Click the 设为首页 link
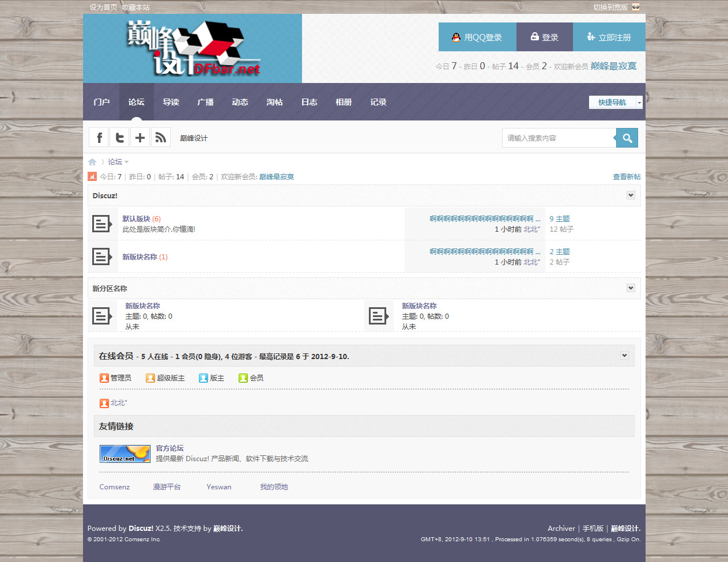This screenshot has height=562, width=728. click(103, 7)
